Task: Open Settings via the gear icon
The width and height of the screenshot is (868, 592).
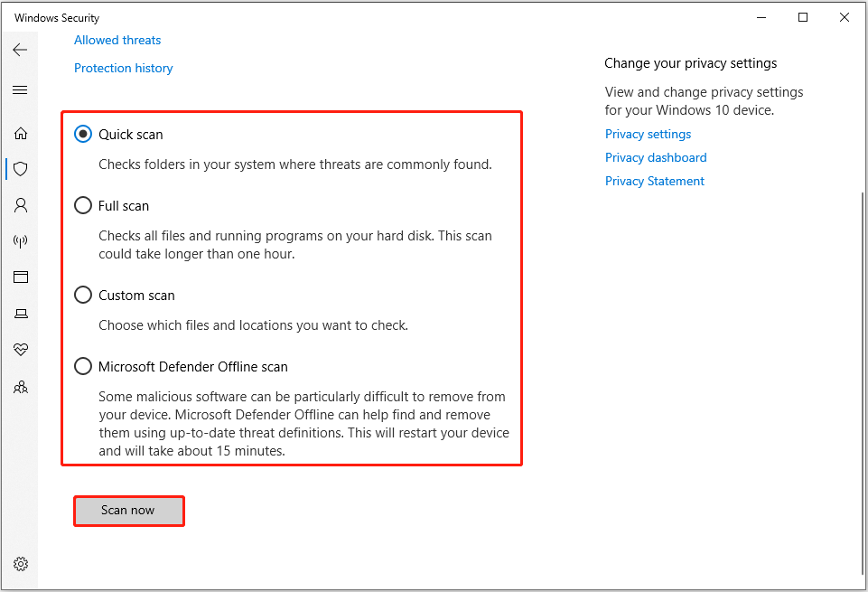Action: (x=20, y=562)
